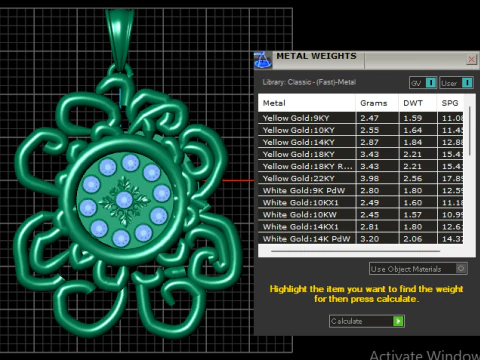The image size is (480, 360).
Task: Select the Yellow Gold:18KY row
Action: point(361,154)
